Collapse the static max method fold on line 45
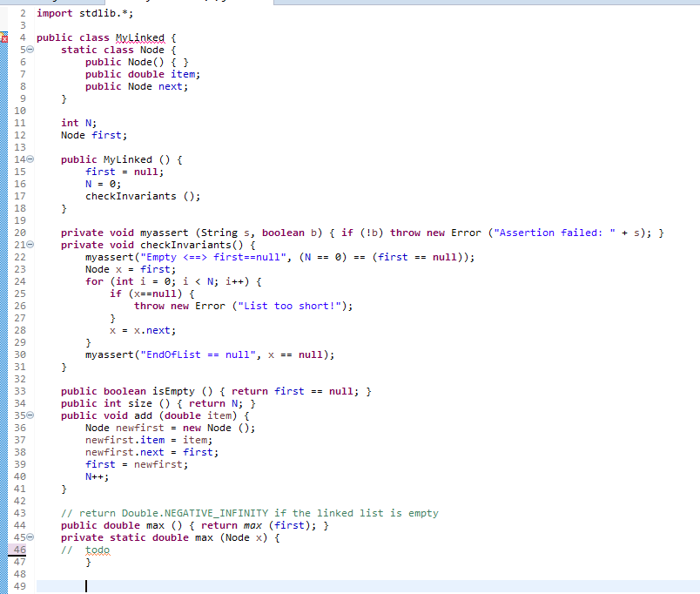 30,537
